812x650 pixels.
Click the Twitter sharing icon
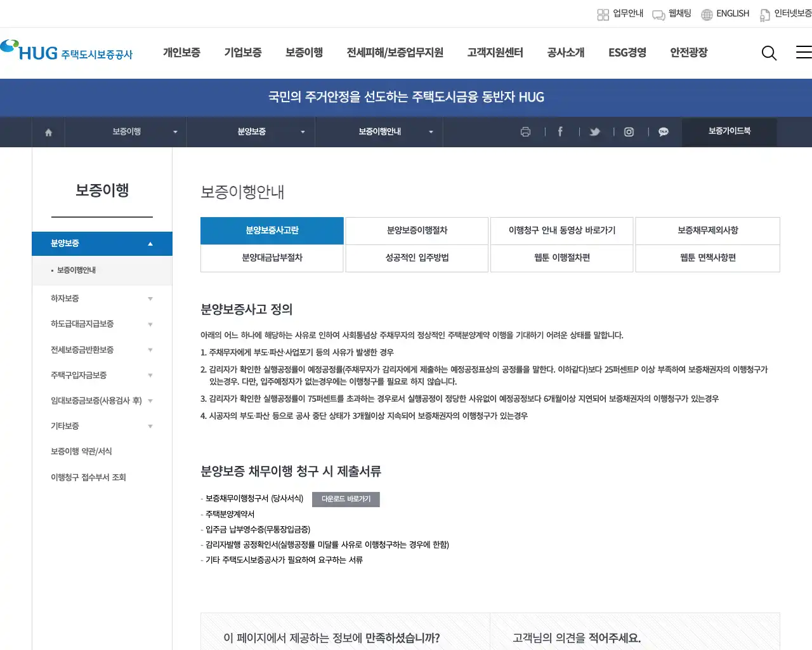pos(594,132)
